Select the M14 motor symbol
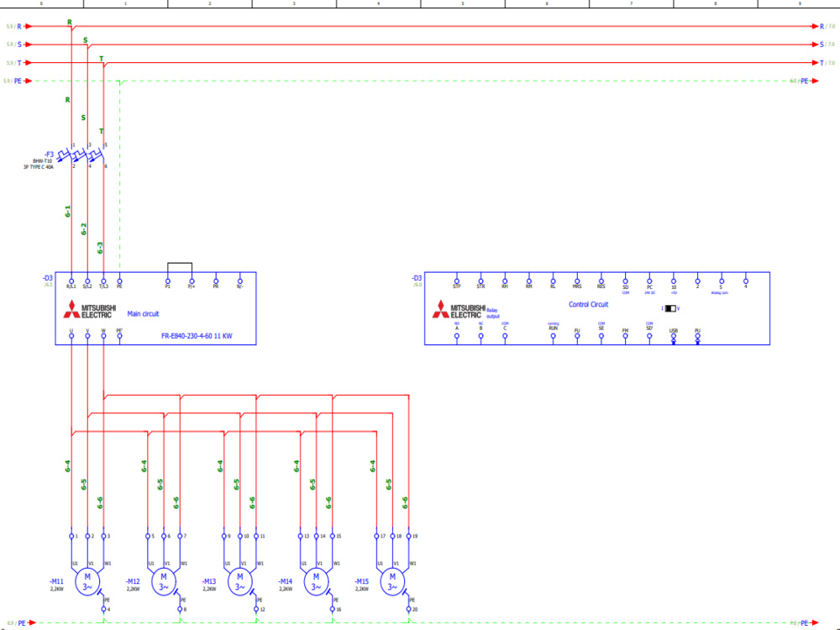The image size is (840, 630). click(316, 580)
